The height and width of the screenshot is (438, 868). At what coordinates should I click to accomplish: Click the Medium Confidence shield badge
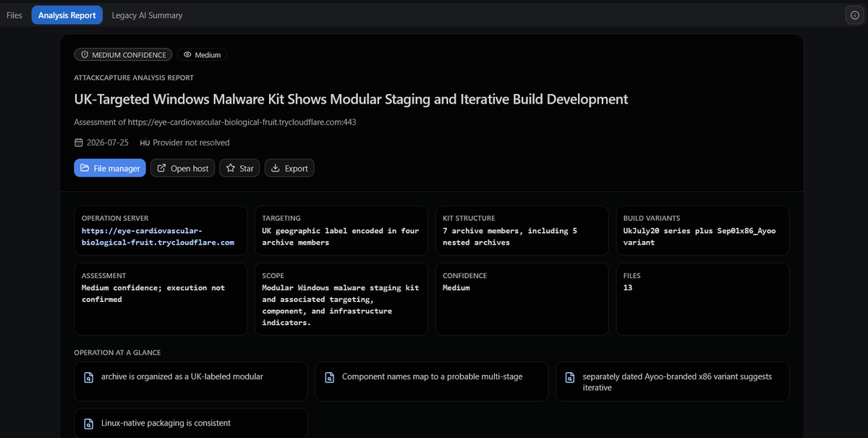[123, 55]
